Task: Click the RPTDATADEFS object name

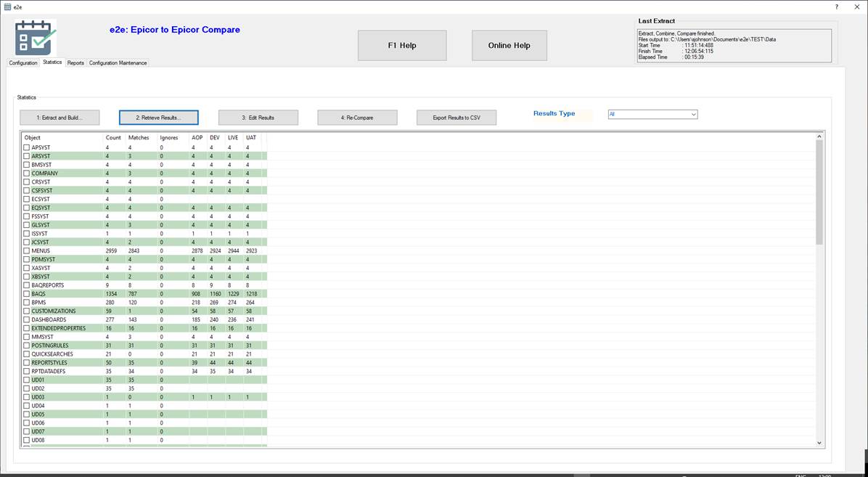Action: pyautogui.click(x=48, y=371)
